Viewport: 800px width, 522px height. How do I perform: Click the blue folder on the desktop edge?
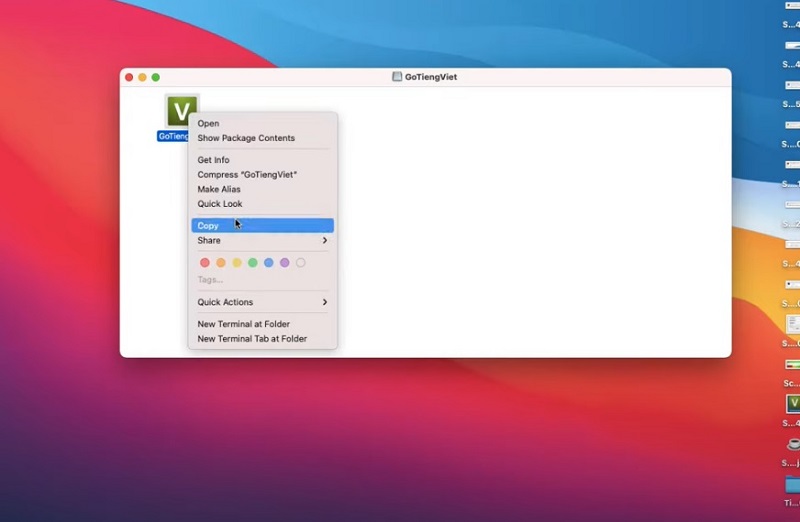[792, 484]
